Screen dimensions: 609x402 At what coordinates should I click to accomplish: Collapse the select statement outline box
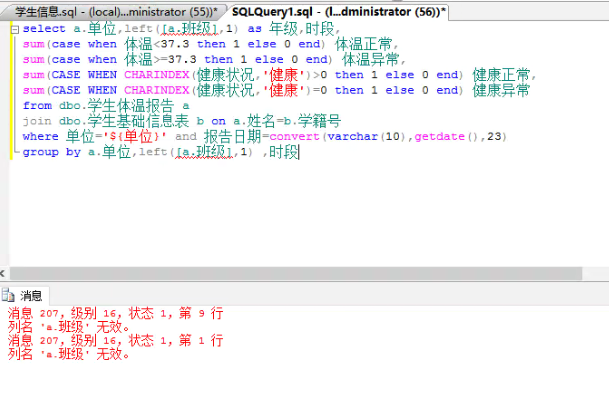coord(15,30)
